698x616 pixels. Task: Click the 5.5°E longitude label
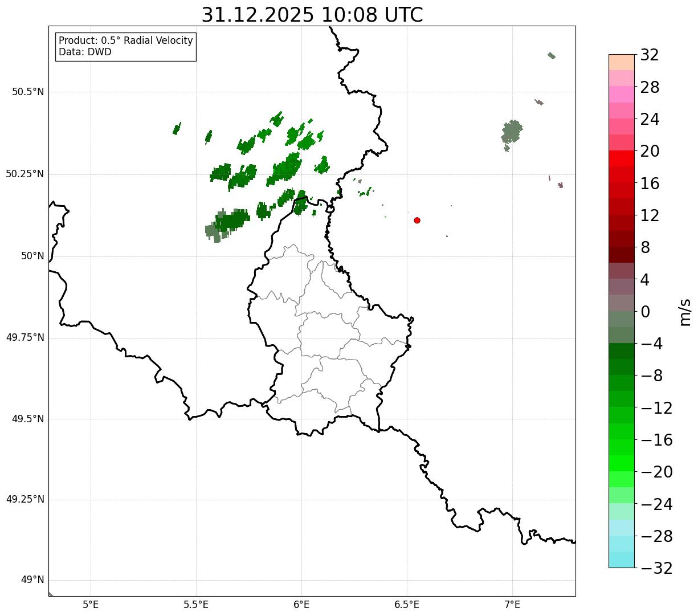196,605
